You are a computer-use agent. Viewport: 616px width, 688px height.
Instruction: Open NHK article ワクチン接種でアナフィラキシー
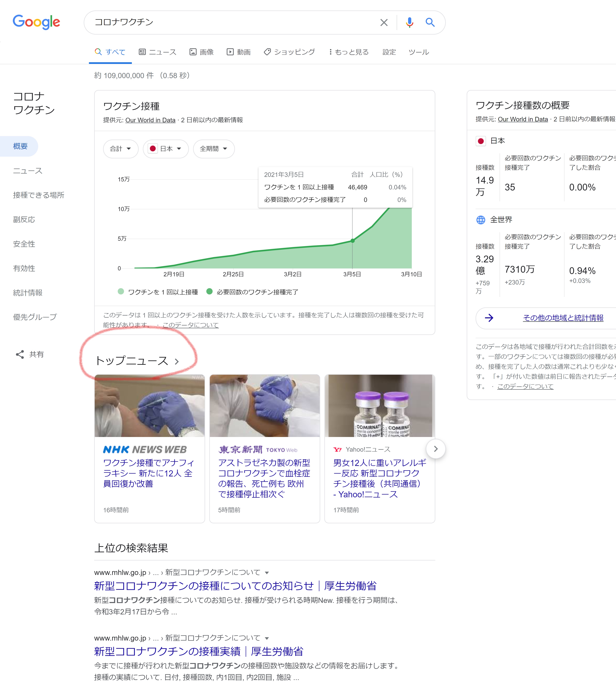[149, 473]
